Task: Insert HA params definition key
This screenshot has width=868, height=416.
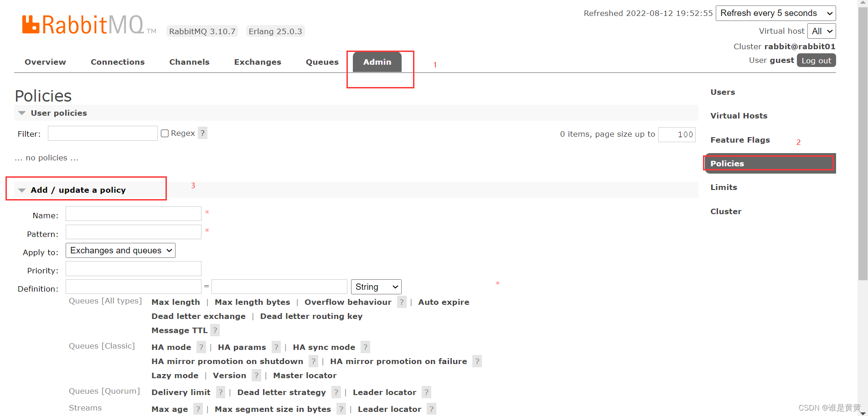Action: (x=242, y=347)
